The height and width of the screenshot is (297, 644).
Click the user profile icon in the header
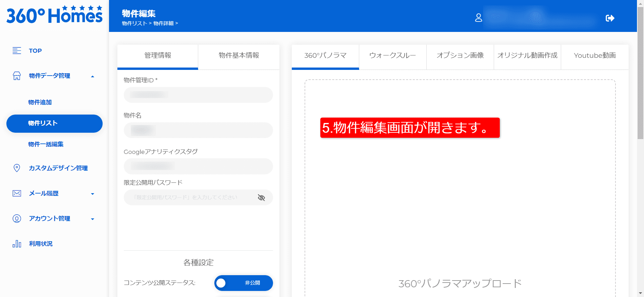click(479, 18)
